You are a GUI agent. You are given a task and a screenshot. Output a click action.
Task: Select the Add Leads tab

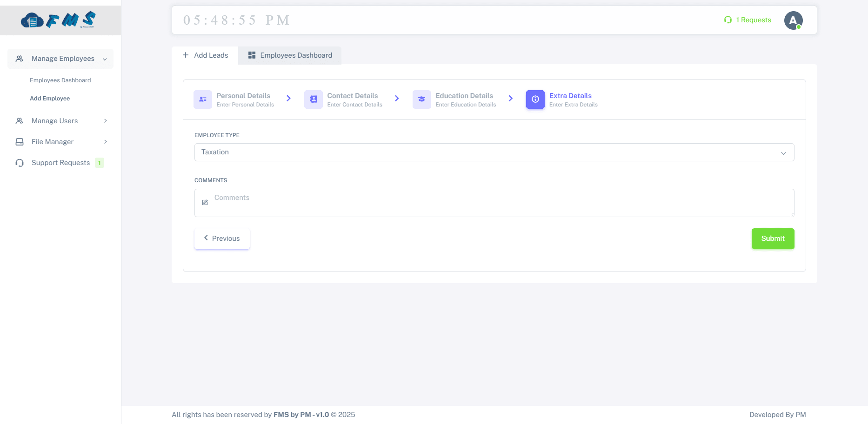coord(205,55)
